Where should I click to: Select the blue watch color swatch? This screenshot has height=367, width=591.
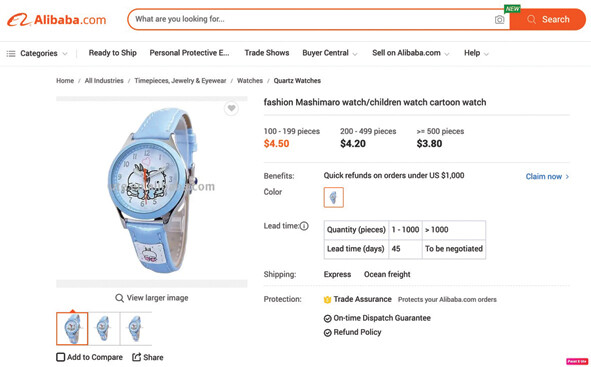tap(334, 197)
